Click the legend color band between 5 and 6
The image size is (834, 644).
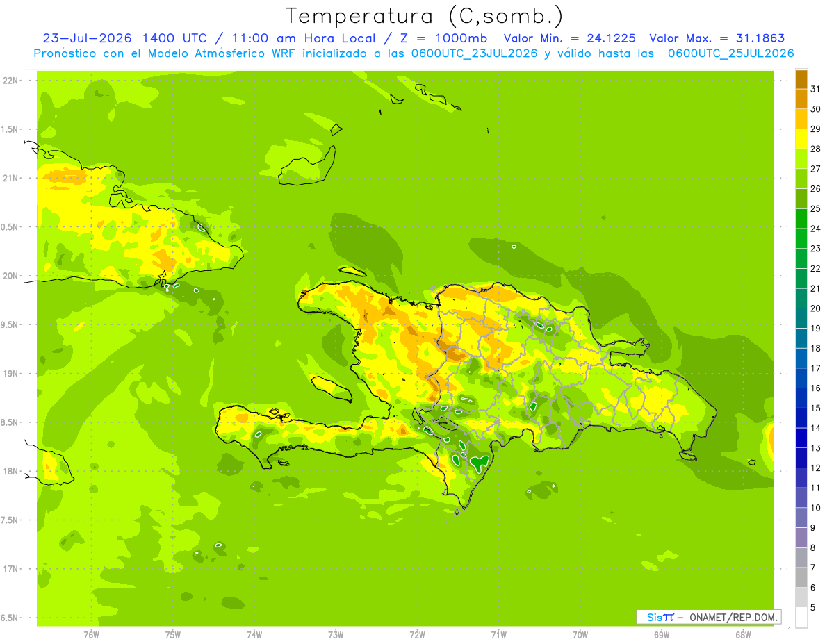tap(801, 597)
